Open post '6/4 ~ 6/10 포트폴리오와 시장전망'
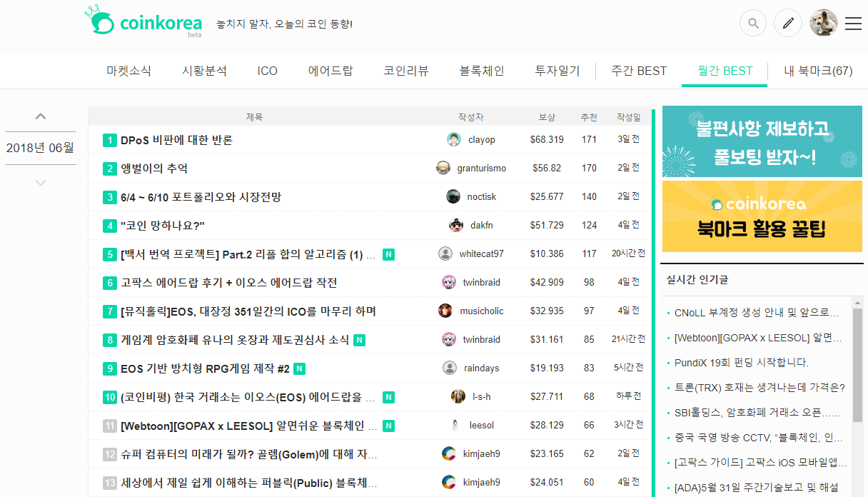Viewport: 868px width, 497px height. click(x=201, y=197)
